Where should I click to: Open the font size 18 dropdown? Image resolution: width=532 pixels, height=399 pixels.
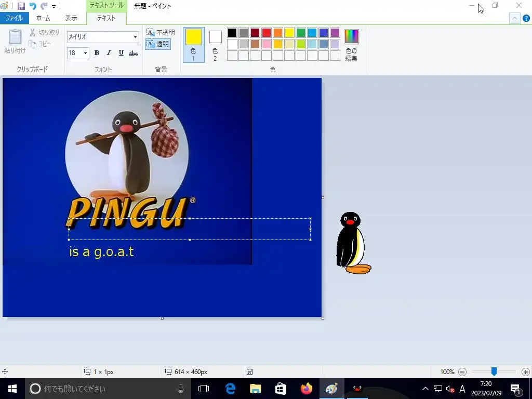coord(86,53)
